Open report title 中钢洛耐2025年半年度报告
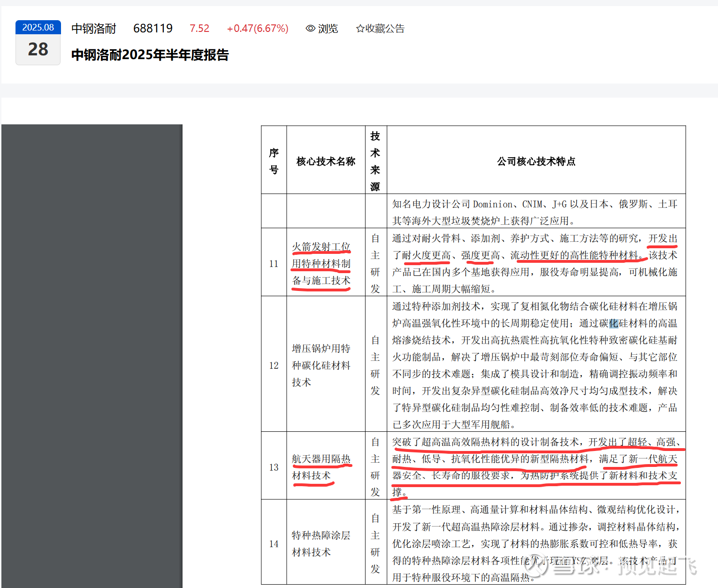This screenshot has width=718, height=588. (x=150, y=55)
